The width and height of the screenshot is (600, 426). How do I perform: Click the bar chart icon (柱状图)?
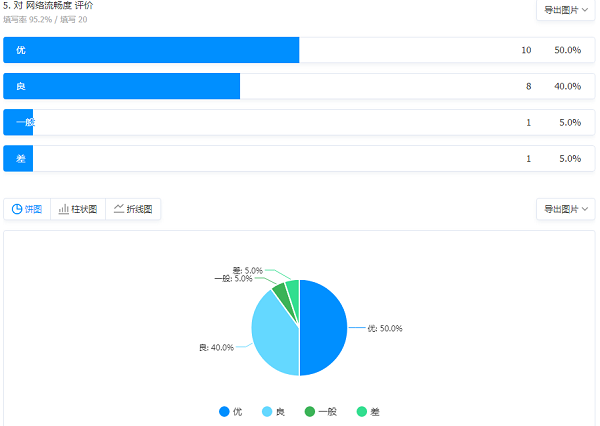tap(64, 209)
